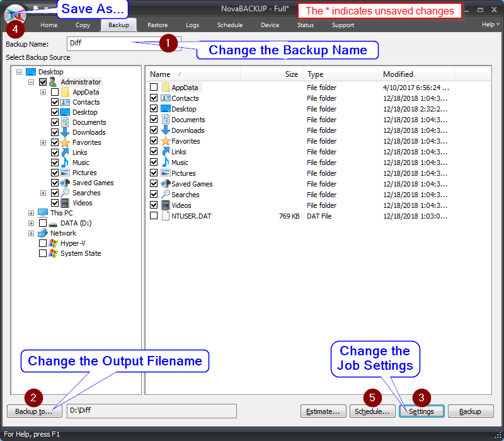Expand the Searches tree node
The width and height of the screenshot is (504, 441).
(43, 193)
